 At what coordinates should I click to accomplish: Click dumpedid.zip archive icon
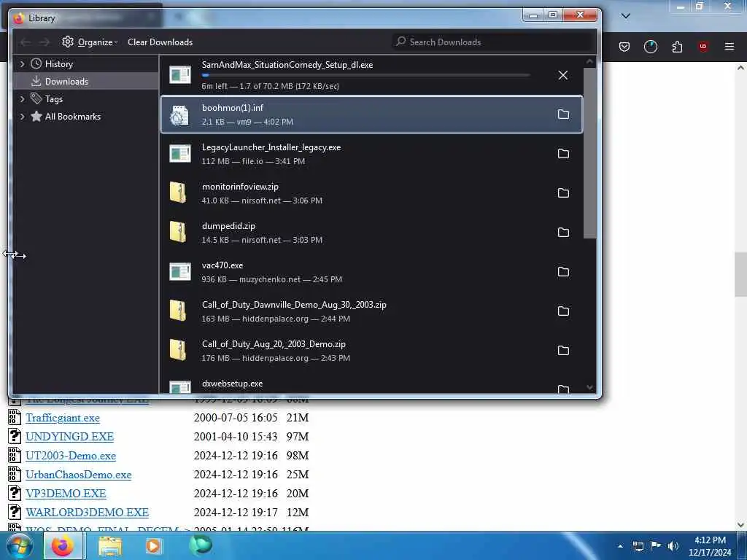[178, 233]
